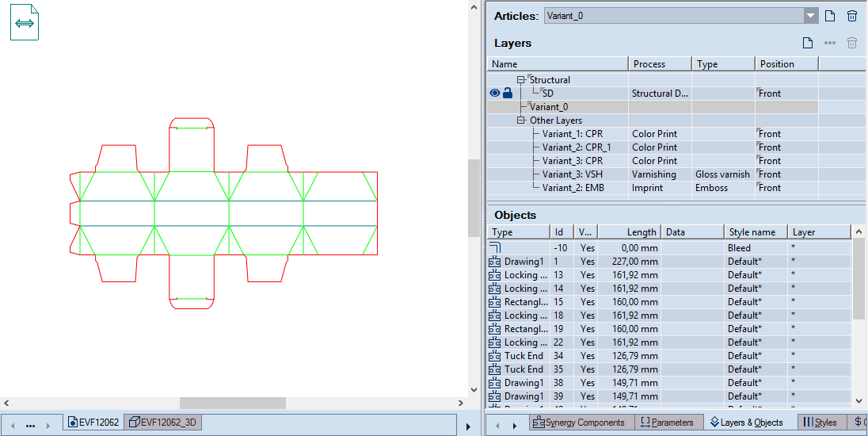The height and width of the screenshot is (436, 868).
Task: Add a new layer in the Layers panel
Action: coord(807,44)
